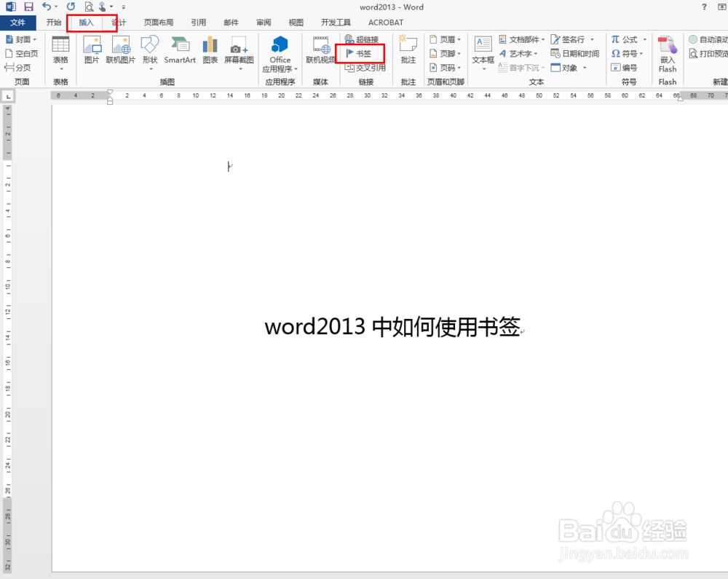Insert a Picture (图片)
This screenshot has height=579, width=728.
click(92, 50)
